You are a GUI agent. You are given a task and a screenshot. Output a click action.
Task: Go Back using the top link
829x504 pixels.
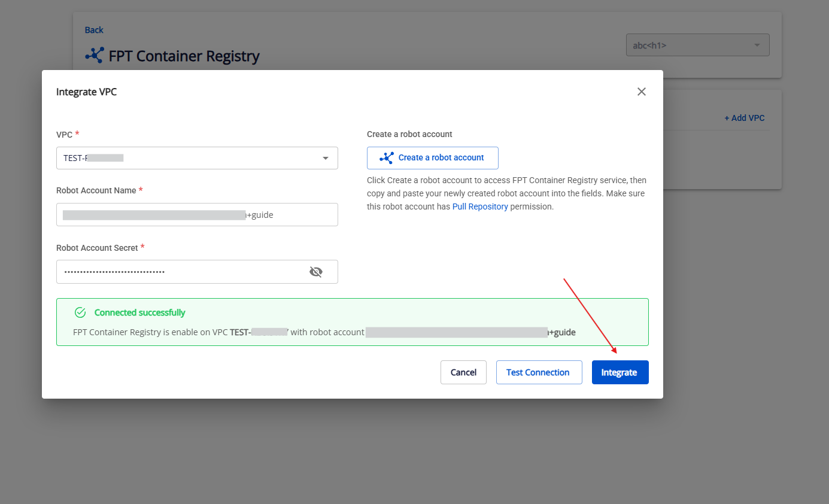click(x=94, y=30)
